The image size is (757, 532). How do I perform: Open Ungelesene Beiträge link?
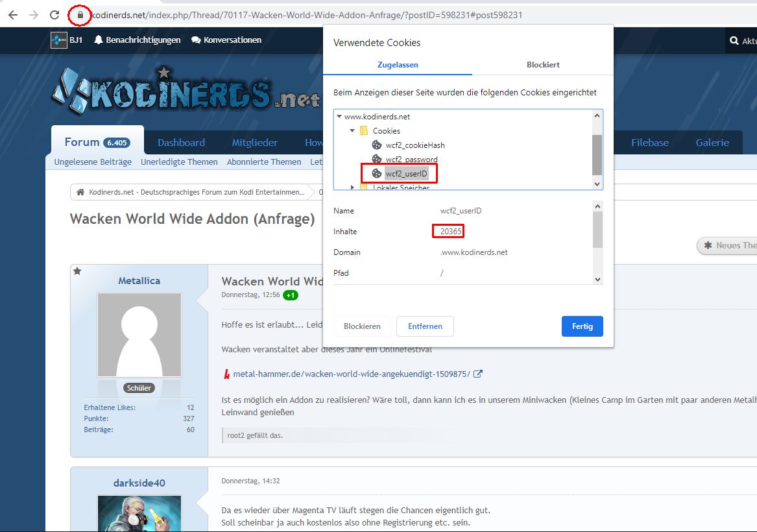(93, 162)
